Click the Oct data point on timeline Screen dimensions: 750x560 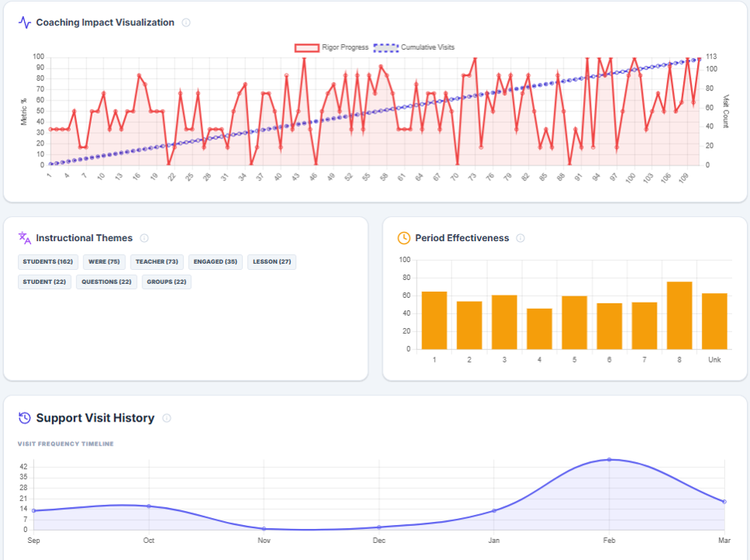(x=149, y=506)
